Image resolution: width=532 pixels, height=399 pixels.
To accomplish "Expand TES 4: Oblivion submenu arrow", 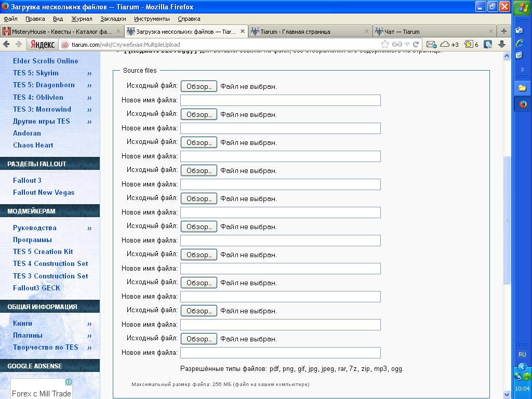I will [89, 98].
